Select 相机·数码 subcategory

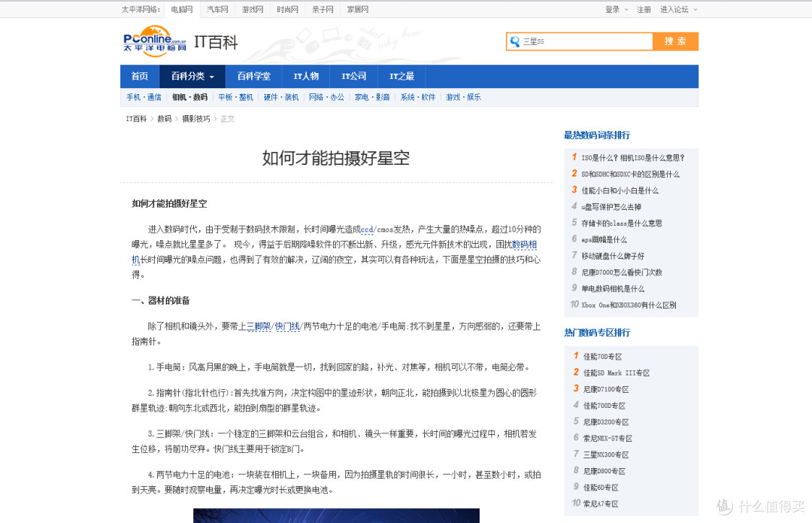[x=189, y=97]
